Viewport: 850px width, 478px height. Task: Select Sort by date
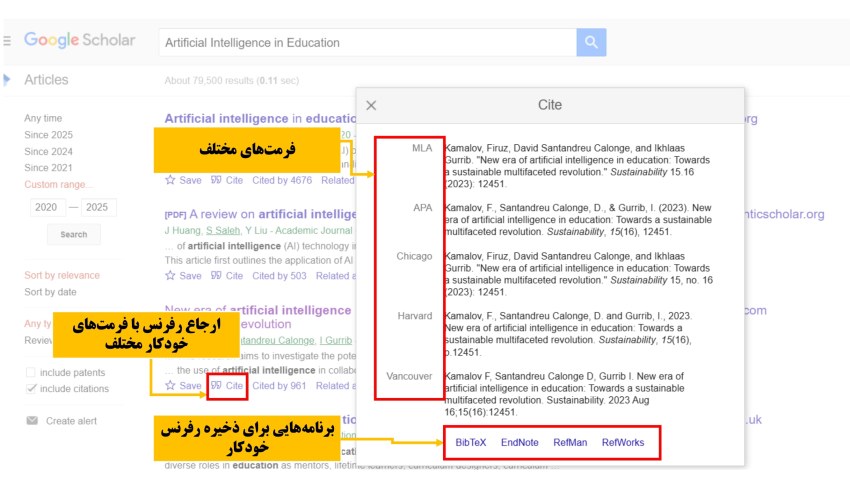[x=50, y=292]
